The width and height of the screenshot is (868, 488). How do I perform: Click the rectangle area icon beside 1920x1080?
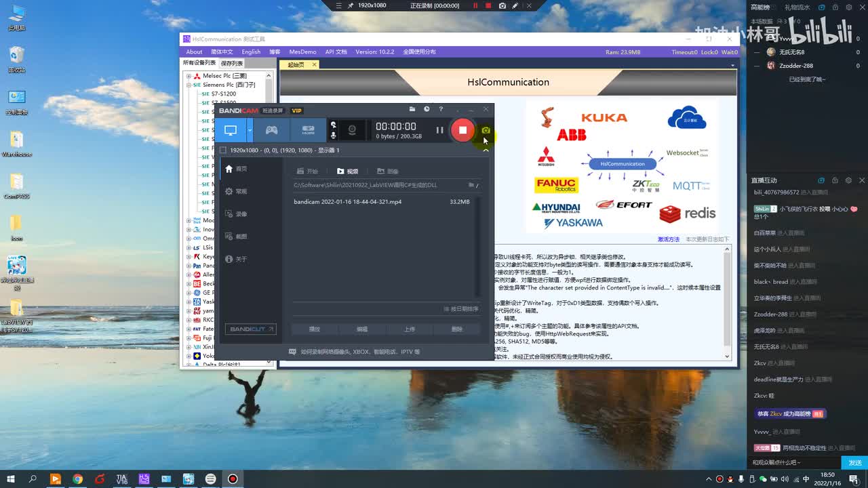(x=223, y=150)
